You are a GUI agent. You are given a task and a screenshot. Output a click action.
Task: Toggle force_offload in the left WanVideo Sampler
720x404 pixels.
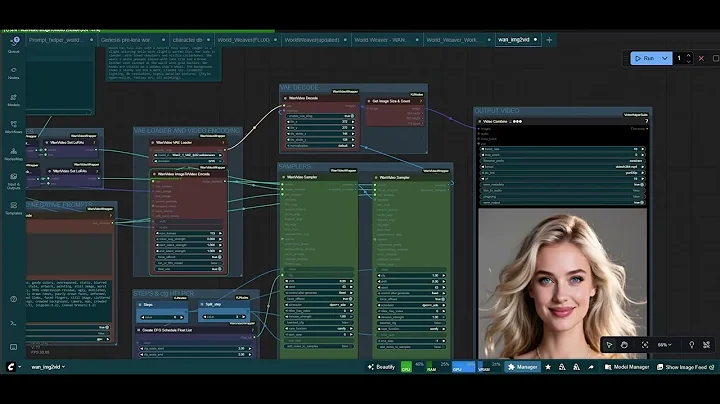(319, 299)
